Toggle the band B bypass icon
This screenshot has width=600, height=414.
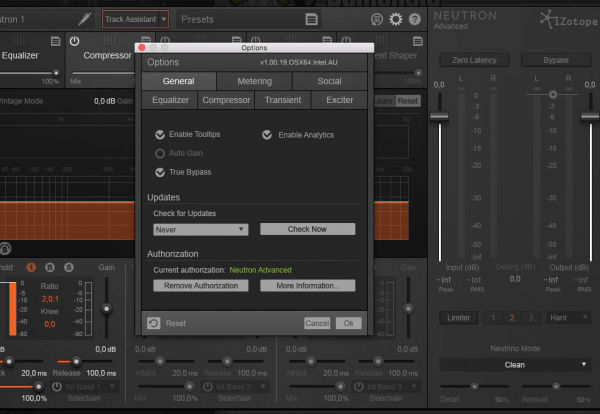point(50,267)
